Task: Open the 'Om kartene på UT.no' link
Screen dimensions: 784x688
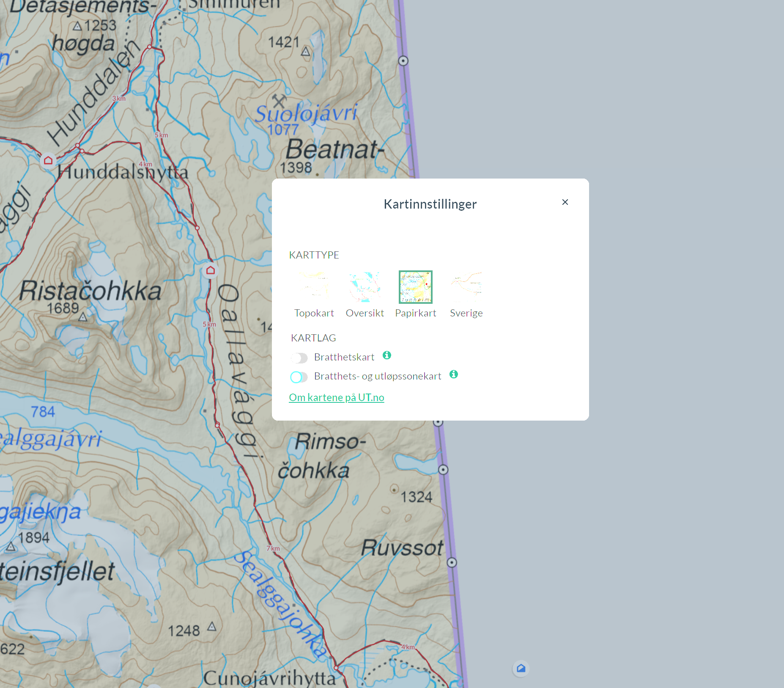Action: (x=336, y=398)
